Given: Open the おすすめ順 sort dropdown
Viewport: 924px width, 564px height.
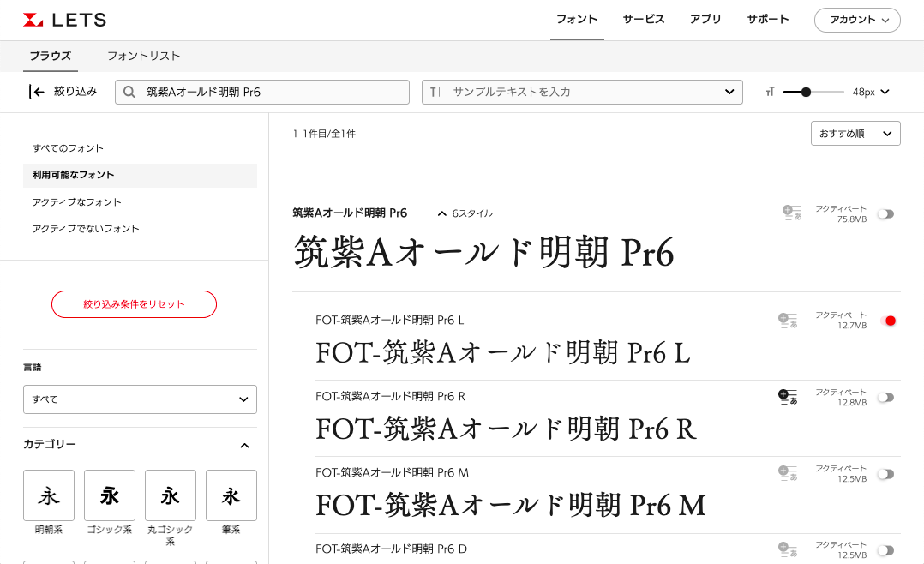Looking at the screenshot, I should coord(855,134).
